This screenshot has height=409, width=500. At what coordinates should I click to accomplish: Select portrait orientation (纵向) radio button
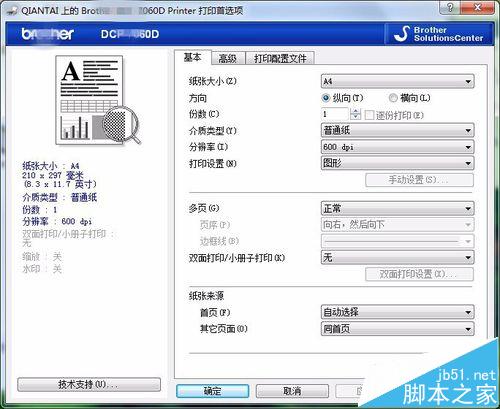[326, 98]
